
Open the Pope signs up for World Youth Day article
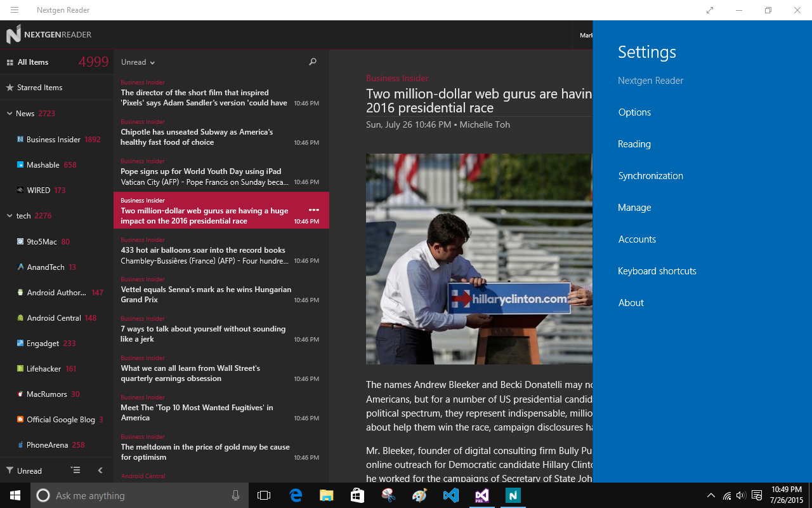(221, 172)
